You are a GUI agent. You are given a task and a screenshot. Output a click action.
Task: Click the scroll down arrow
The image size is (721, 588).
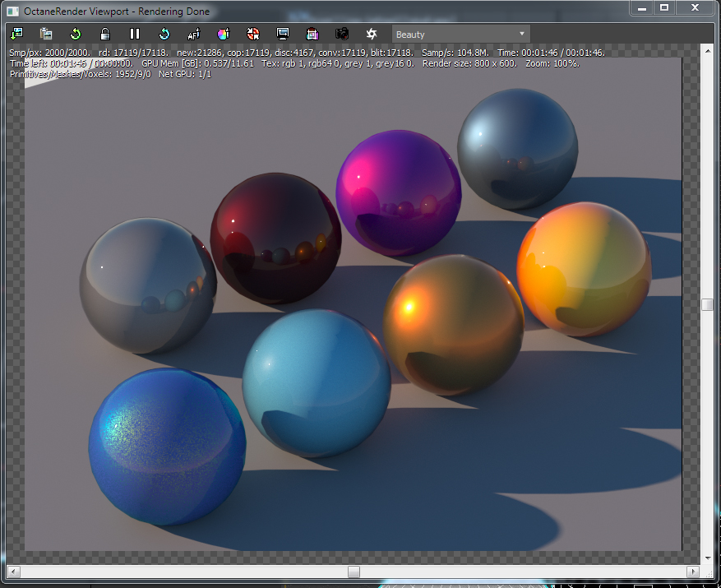(x=707, y=556)
